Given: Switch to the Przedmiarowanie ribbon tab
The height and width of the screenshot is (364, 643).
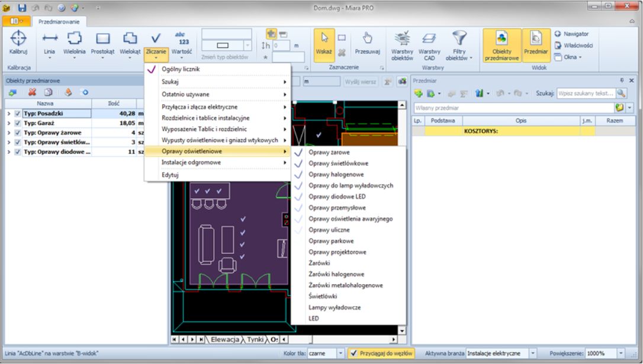Looking at the screenshot, I should (59, 22).
